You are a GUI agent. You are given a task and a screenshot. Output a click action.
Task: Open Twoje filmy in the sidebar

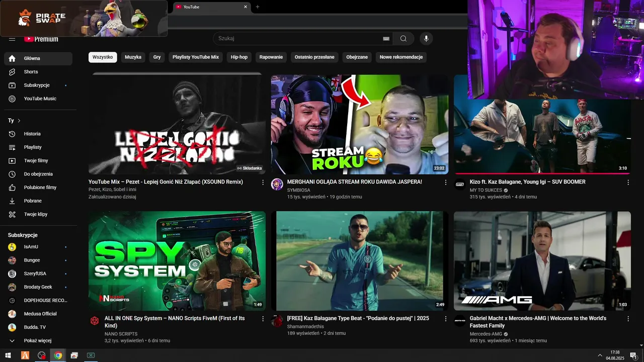(38, 161)
